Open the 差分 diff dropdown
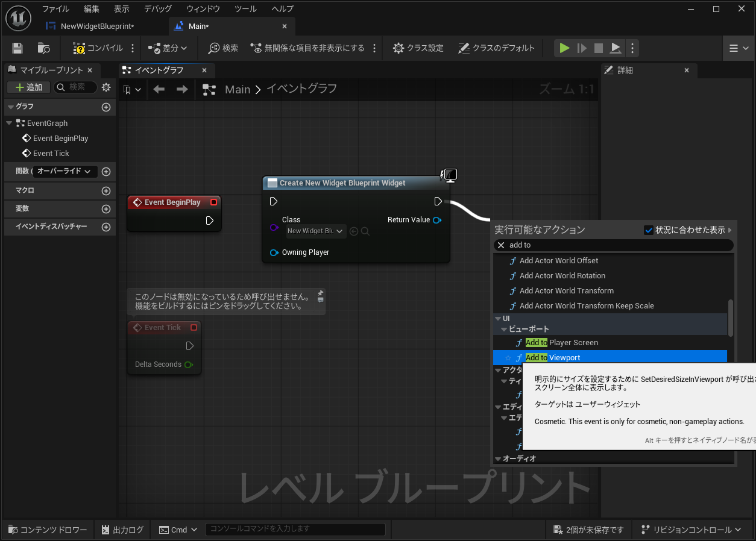Screen dimensions: 756x541 tap(168, 48)
